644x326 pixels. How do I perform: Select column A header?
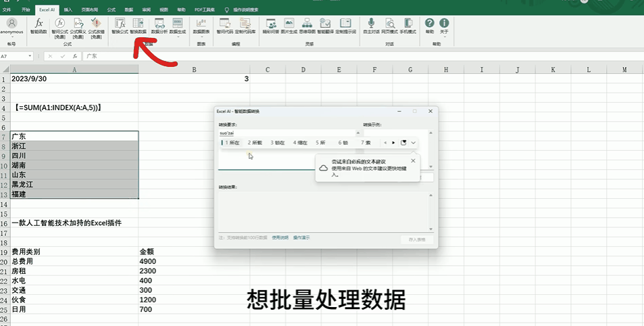click(x=74, y=70)
